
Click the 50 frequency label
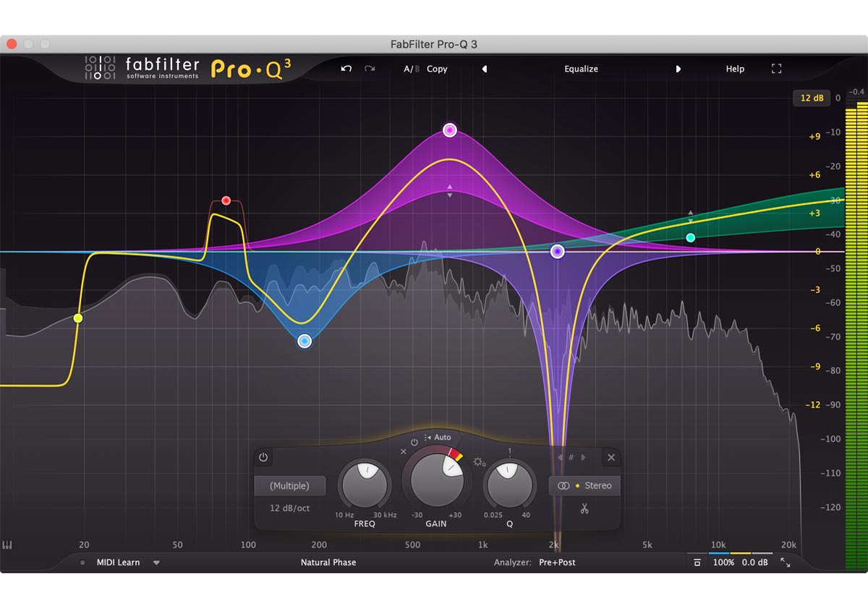[x=177, y=545]
